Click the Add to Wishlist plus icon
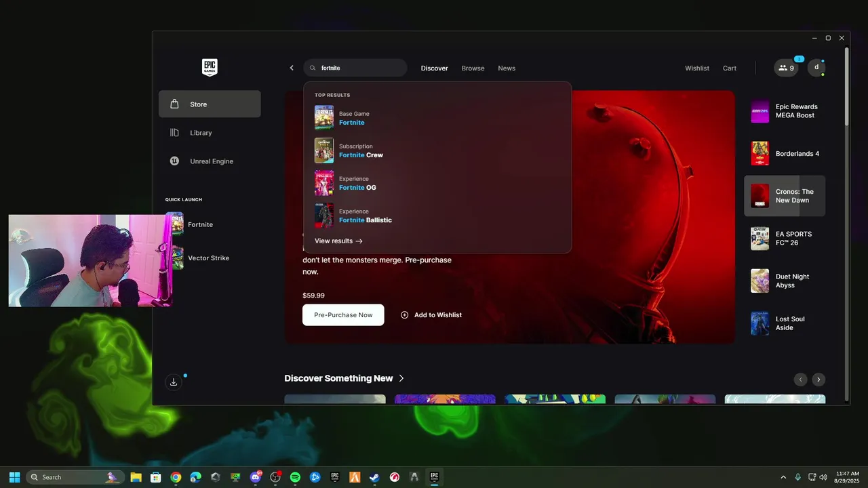Image resolution: width=868 pixels, height=488 pixels. tap(405, 315)
